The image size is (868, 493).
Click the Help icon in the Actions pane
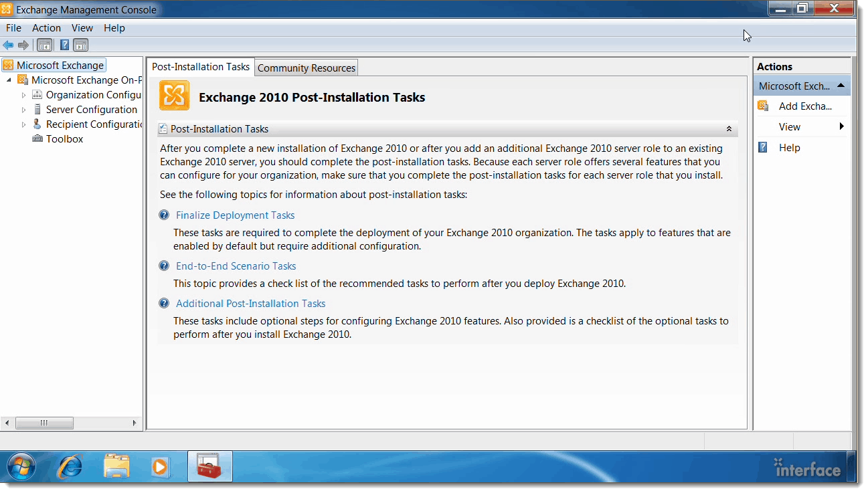tap(762, 147)
